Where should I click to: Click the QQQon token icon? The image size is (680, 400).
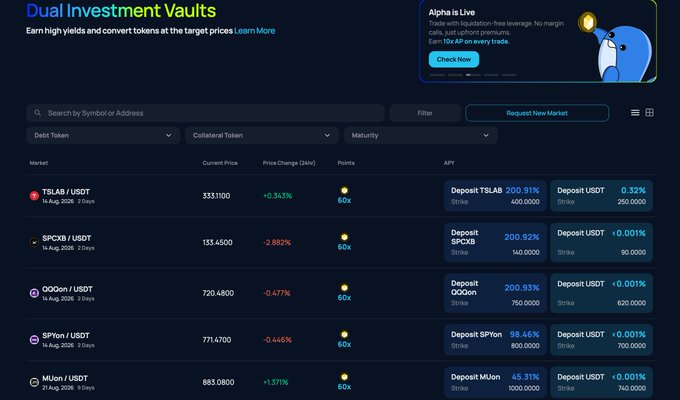34,293
